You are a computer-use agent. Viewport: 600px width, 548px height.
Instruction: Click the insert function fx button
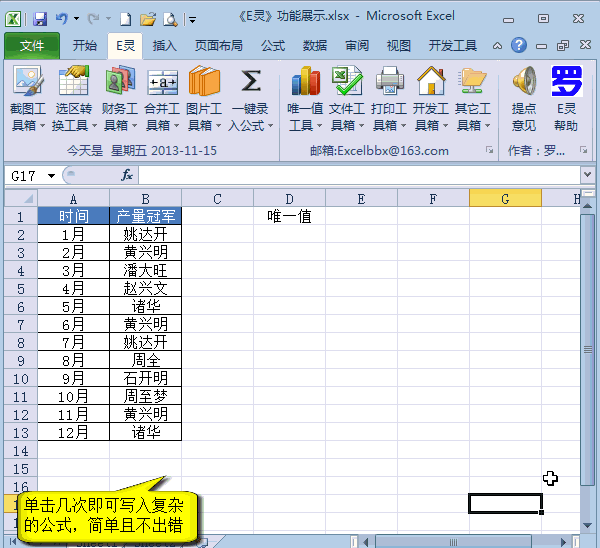[127, 175]
